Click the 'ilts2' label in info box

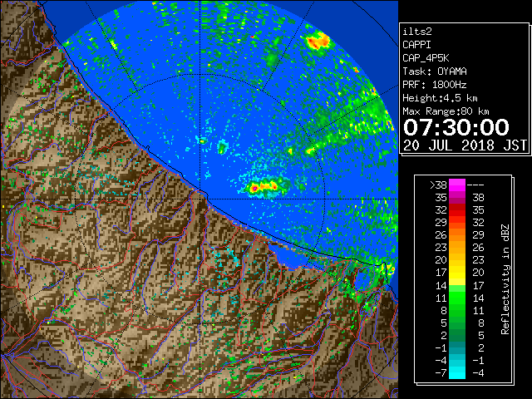point(417,32)
